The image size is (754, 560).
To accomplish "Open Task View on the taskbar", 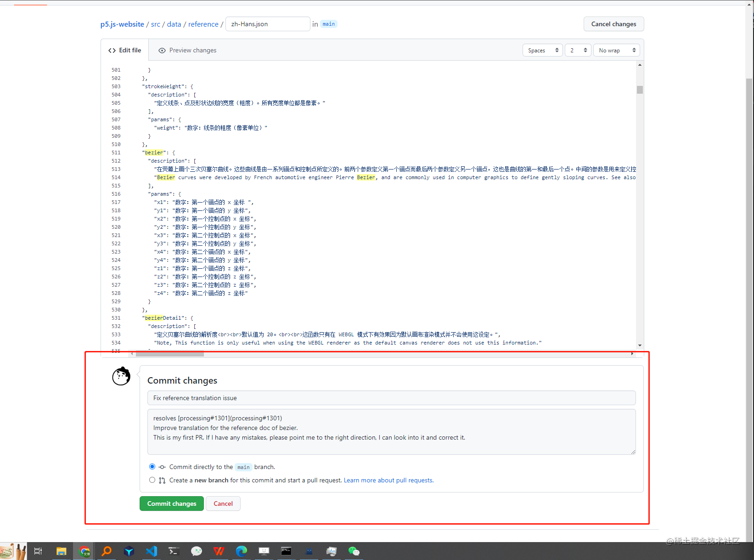I will coord(38,551).
